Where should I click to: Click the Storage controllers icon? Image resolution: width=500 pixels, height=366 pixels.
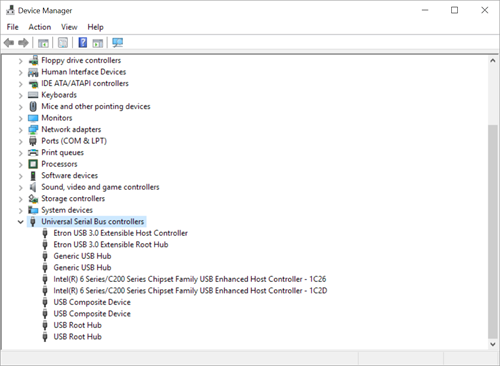[33, 199]
